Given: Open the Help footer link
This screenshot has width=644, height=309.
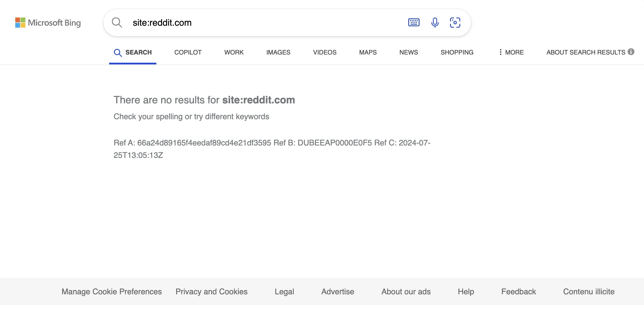Looking at the screenshot, I should pyautogui.click(x=466, y=291).
